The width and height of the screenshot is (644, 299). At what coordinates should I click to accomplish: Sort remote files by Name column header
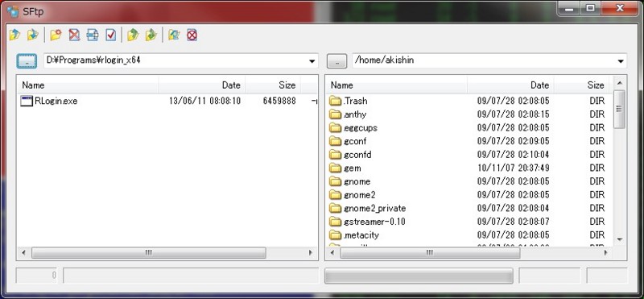pyautogui.click(x=397, y=85)
